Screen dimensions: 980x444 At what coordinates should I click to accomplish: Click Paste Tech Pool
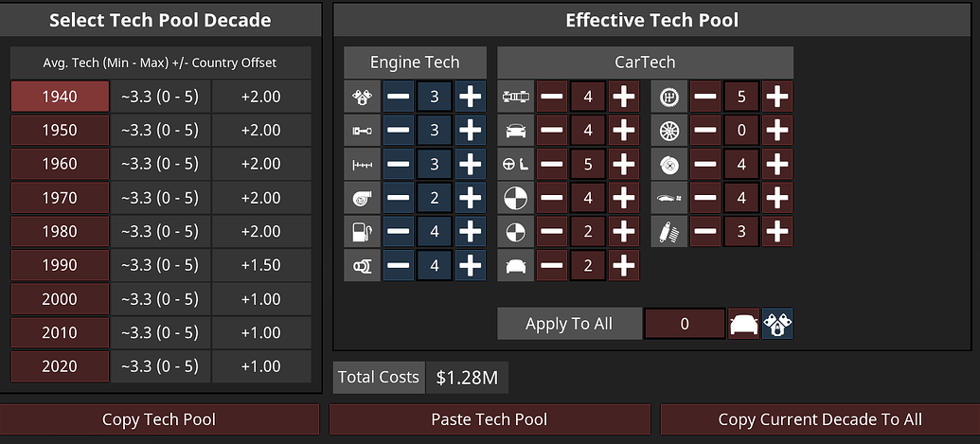490,419
